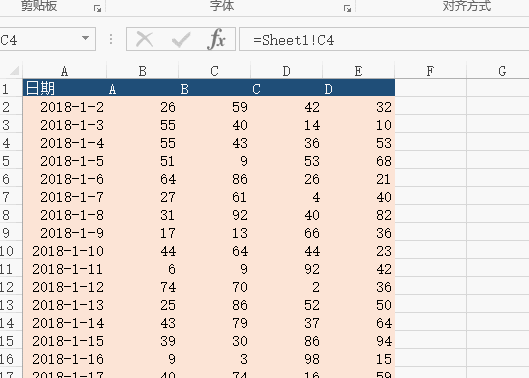The image size is (529, 378).
Task: Click the formula bar confirm checkmark icon
Action: click(181, 39)
